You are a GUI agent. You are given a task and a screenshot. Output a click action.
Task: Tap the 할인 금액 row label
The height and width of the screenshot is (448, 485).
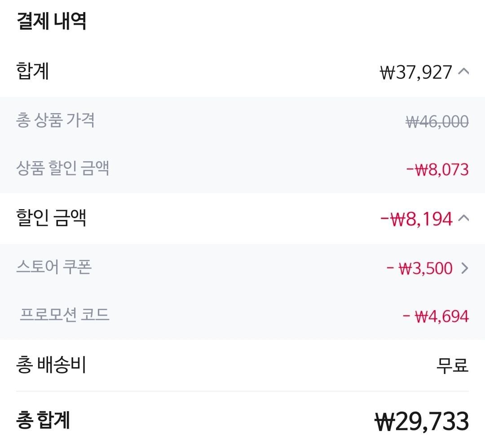click(x=51, y=218)
